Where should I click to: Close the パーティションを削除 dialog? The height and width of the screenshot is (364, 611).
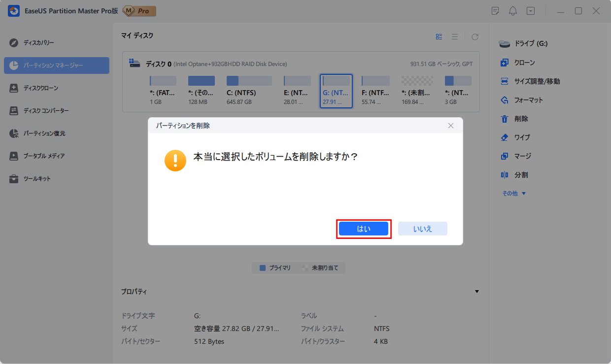(x=450, y=126)
